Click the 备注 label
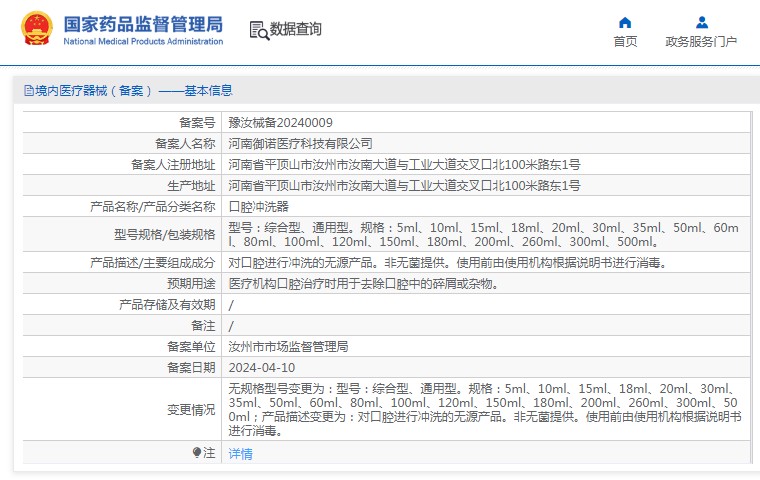The height and width of the screenshot is (480, 760). [x=203, y=326]
